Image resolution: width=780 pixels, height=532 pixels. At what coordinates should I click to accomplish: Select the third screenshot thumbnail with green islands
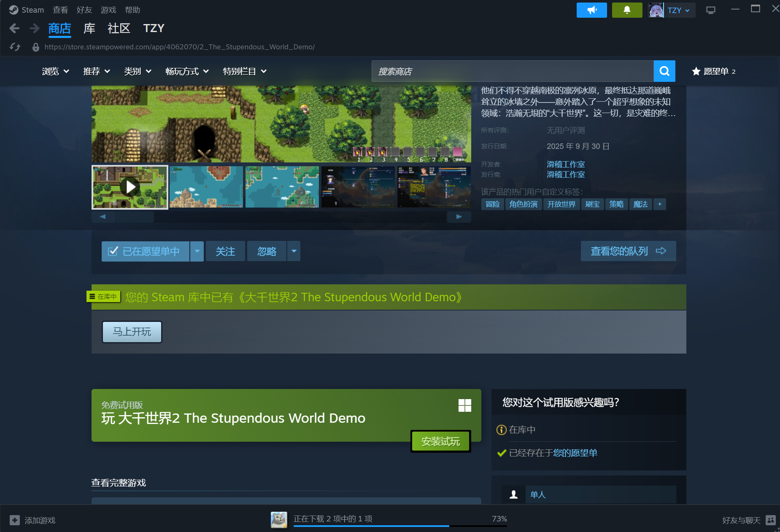(282, 187)
